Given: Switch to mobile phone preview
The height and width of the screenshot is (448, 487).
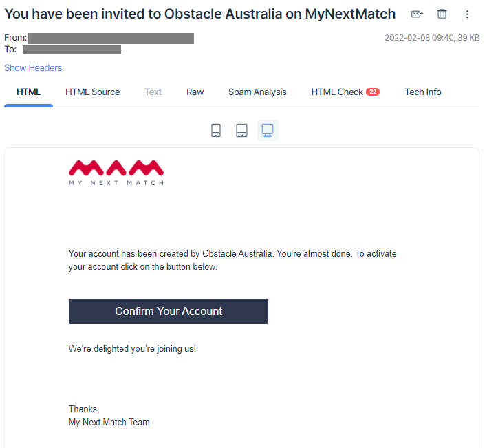Looking at the screenshot, I should 216,130.
